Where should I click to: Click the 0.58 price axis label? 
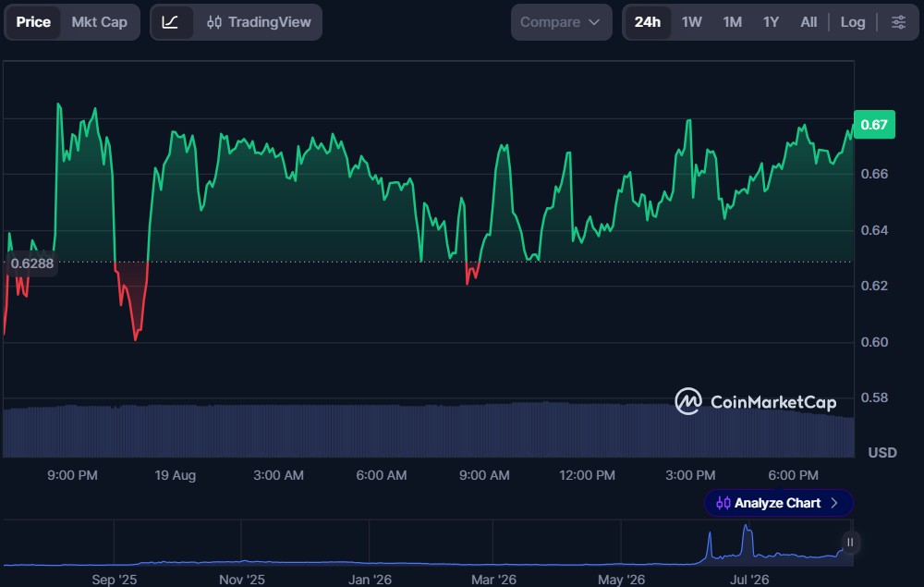point(874,397)
